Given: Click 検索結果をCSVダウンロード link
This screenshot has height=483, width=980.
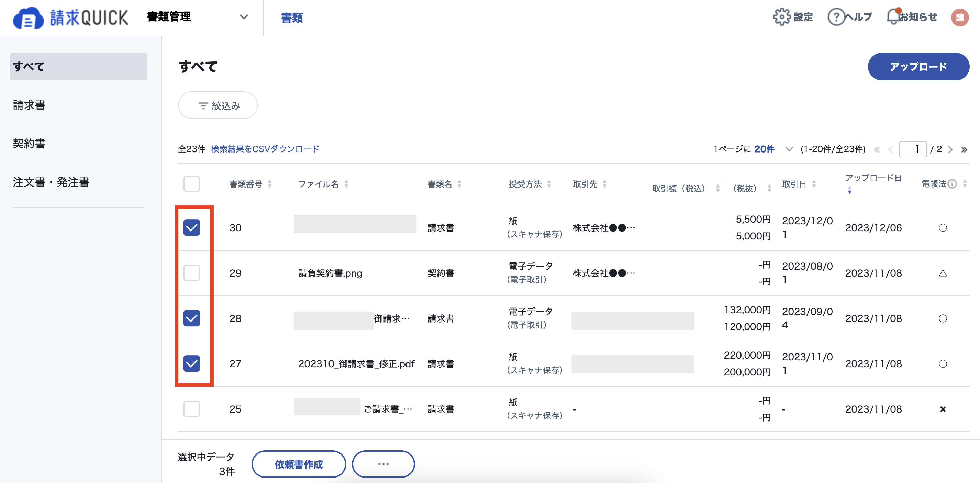Looking at the screenshot, I should click(265, 149).
